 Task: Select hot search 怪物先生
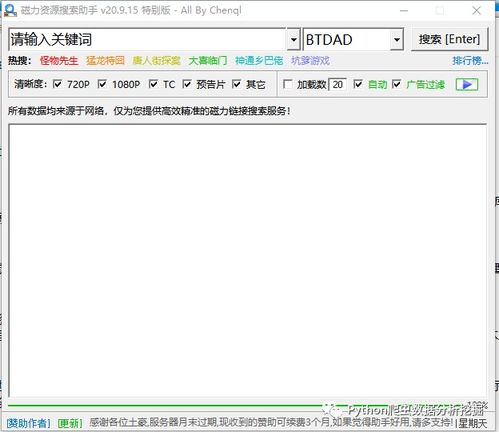pyautogui.click(x=59, y=61)
